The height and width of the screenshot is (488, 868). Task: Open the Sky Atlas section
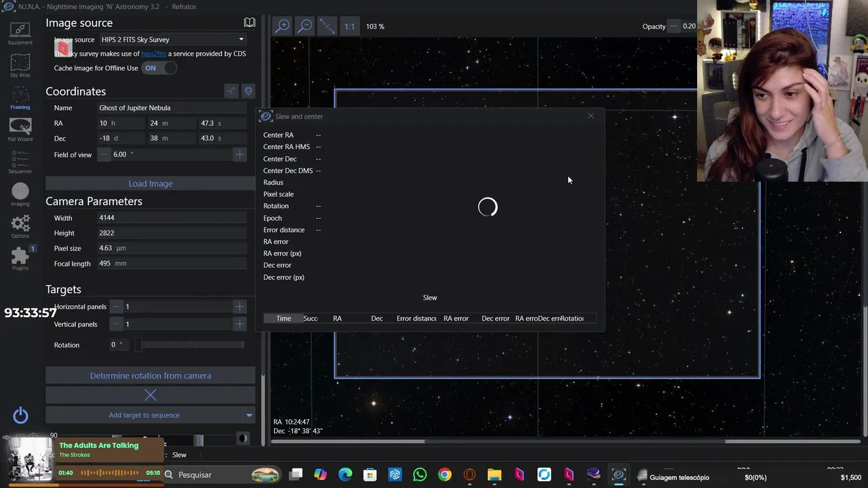tap(20, 66)
